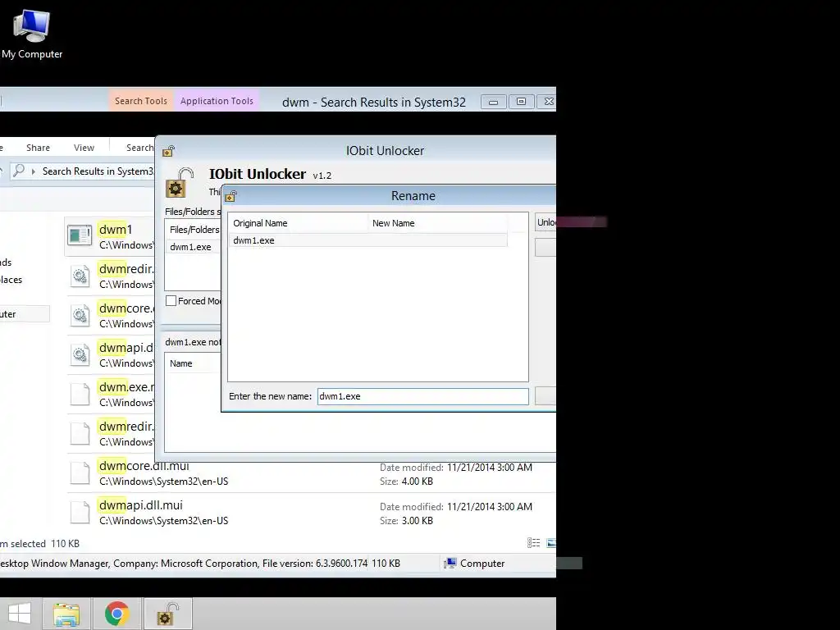
Task: Click the Computer icon in status bar
Action: point(450,563)
